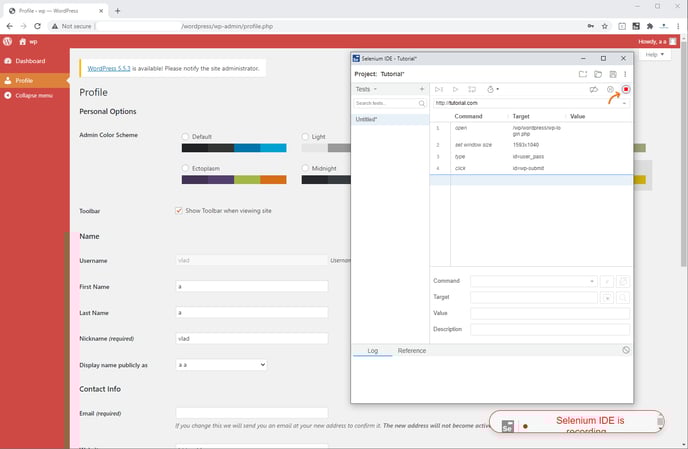Select the Midnight admin color scheme
The height and width of the screenshot is (449, 688).
[305, 168]
